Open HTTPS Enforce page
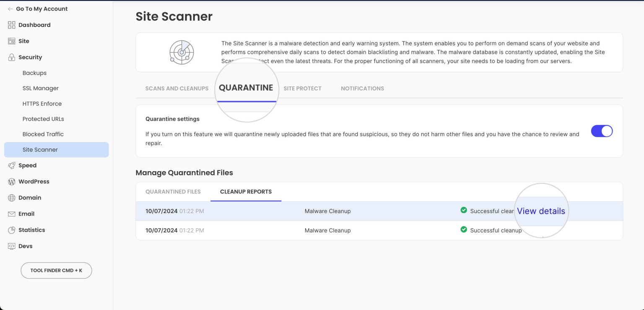The image size is (644, 310). [42, 104]
